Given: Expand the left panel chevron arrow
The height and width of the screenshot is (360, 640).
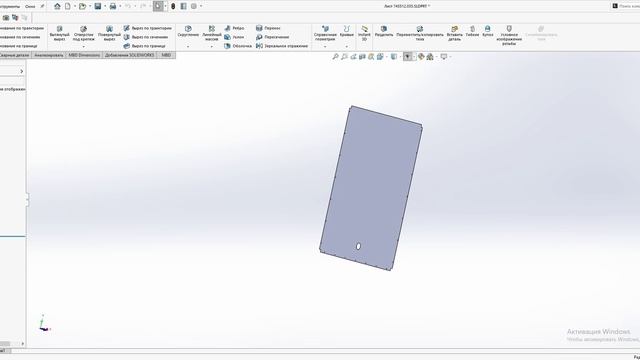Looking at the screenshot, I should coord(22,71).
